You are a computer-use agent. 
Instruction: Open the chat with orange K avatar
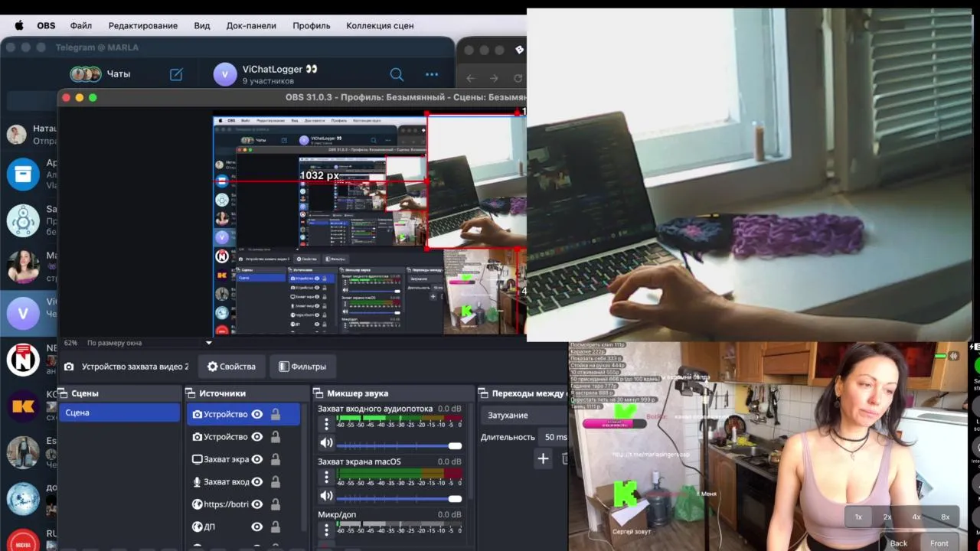click(23, 406)
